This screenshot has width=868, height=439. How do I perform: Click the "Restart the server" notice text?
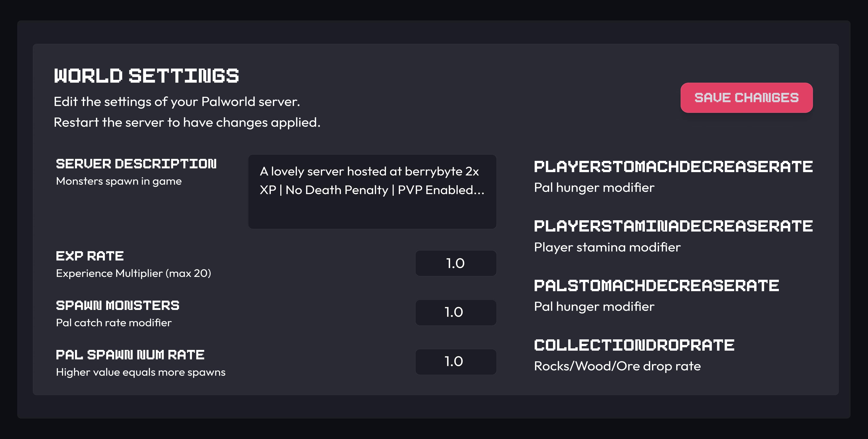tap(187, 122)
